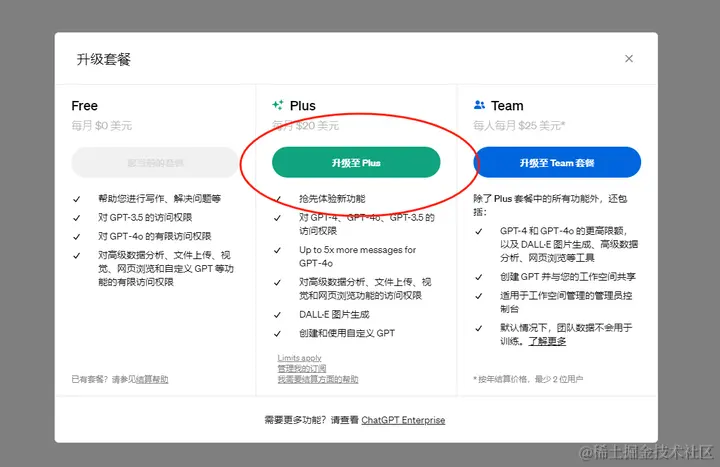Click the checkmark beside 对 GPT-3.5 的访问权限
The height and width of the screenshot is (467, 720).
(77, 218)
